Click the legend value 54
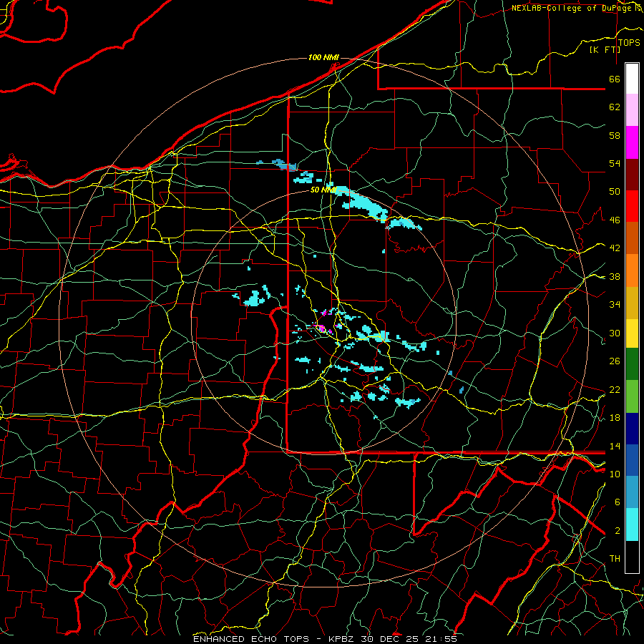 615,163
